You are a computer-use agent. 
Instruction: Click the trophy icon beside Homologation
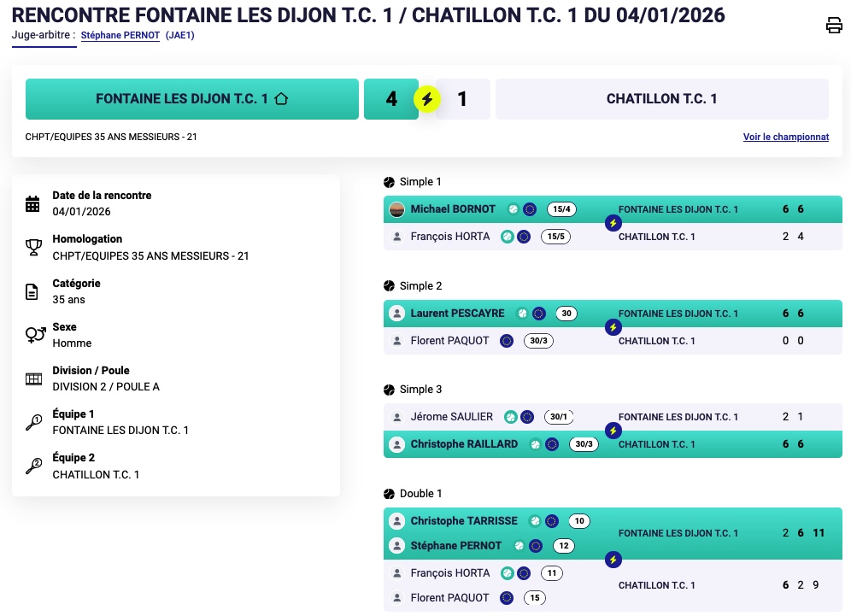tap(33, 248)
